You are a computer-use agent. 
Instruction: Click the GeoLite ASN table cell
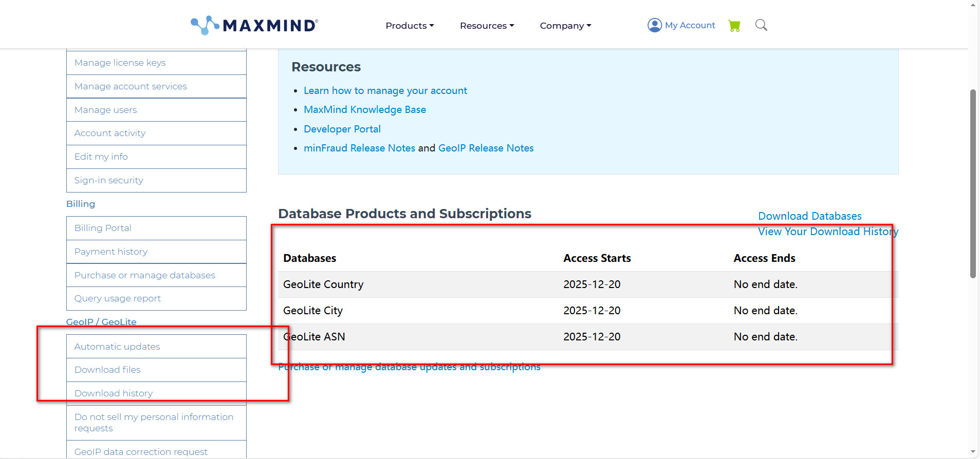[314, 337]
